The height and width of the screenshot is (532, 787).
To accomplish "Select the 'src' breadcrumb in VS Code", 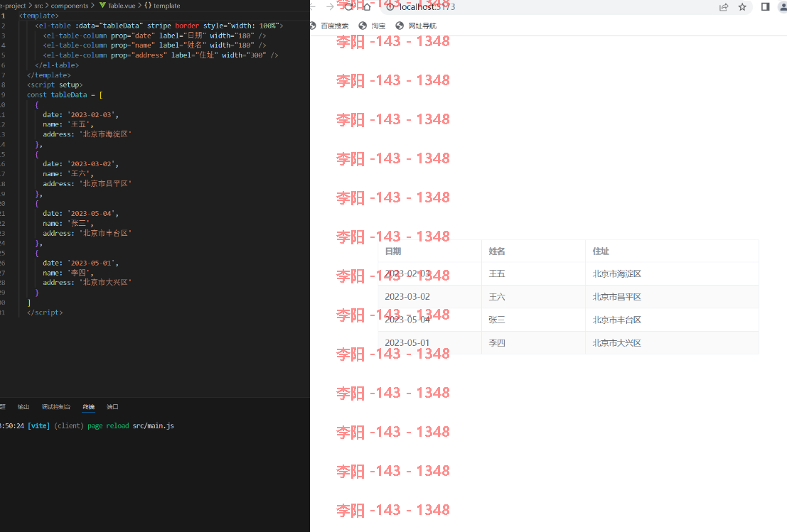I will click(38, 6).
